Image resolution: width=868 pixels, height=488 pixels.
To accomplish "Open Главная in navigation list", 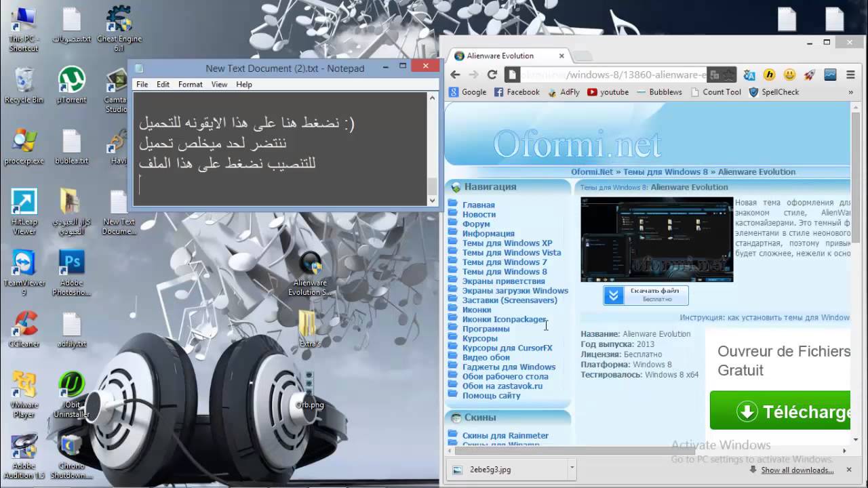I will (479, 205).
